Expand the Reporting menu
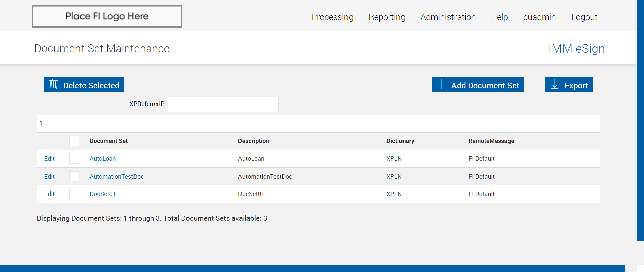 (x=387, y=17)
